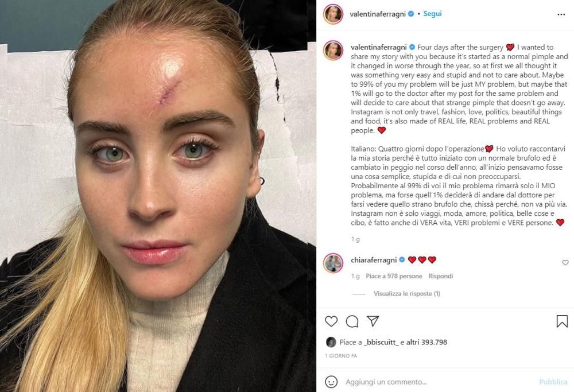This screenshot has width=574, height=392.
Task: Open valentinaferragni's header profile picture
Action: [333, 14]
